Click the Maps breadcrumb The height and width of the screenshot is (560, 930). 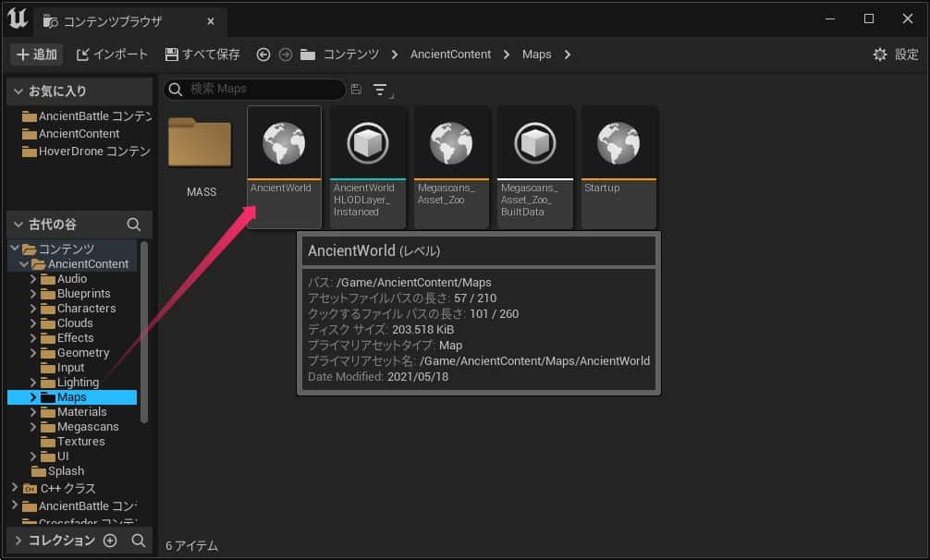click(537, 55)
